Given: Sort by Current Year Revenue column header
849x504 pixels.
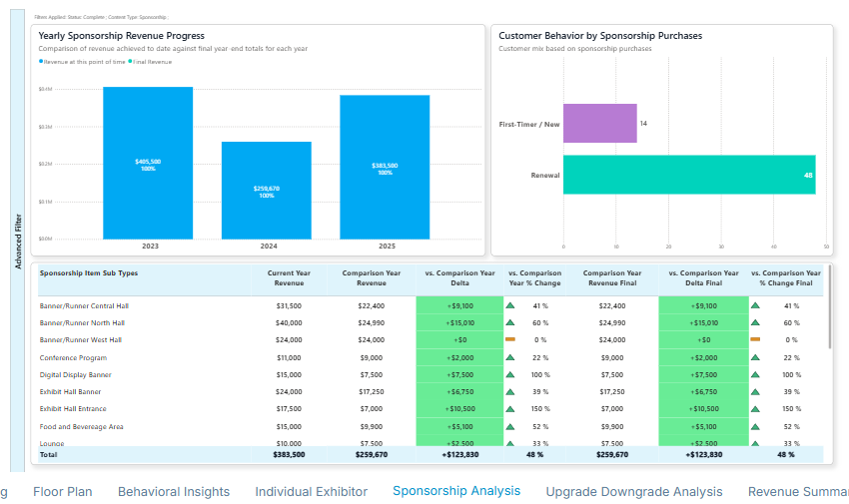Looking at the screenshot, I should [x=289, y=277].
